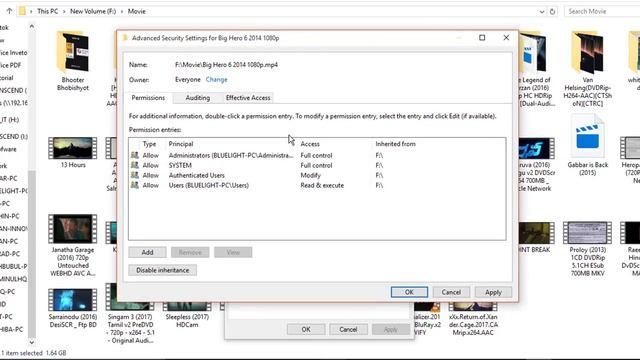
Task: Click the user group icon beside Administrators
Action: pyautogui.click(x=135, y=155)
